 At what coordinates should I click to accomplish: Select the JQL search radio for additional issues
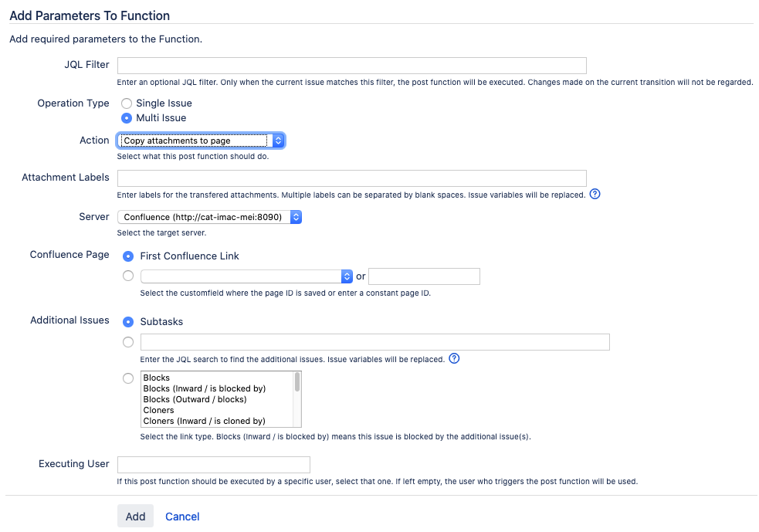128,341
